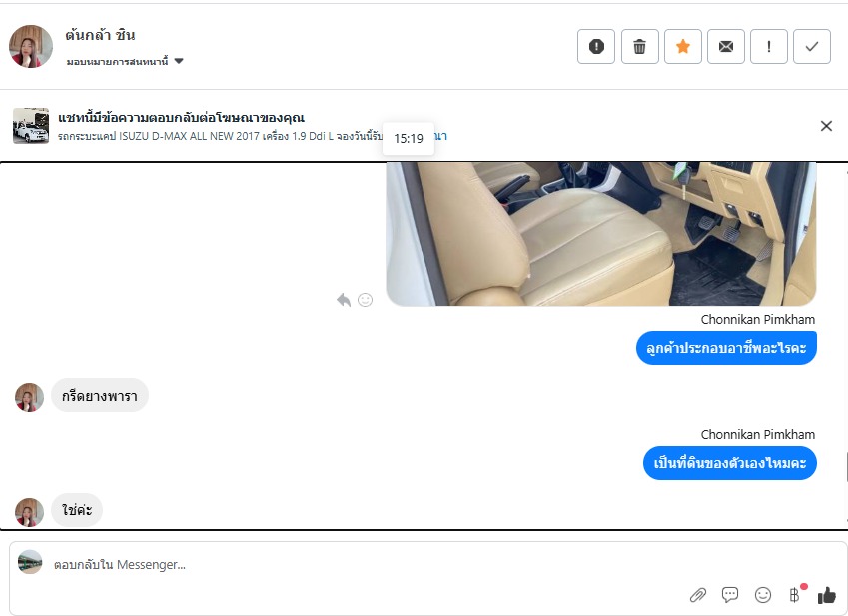The image size is (848, 616).
Task: Open the baht payment request icon
Action: point(795,595)
